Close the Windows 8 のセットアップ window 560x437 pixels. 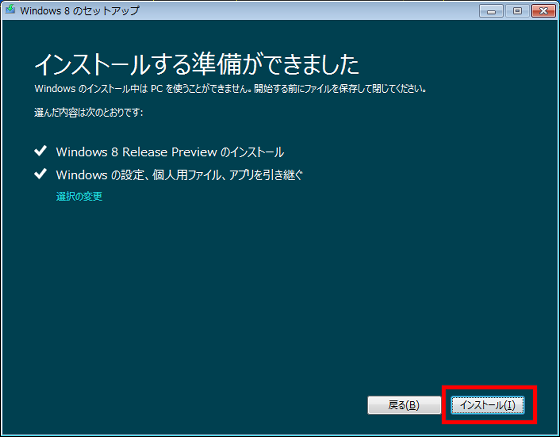click(x=543, y=11)
